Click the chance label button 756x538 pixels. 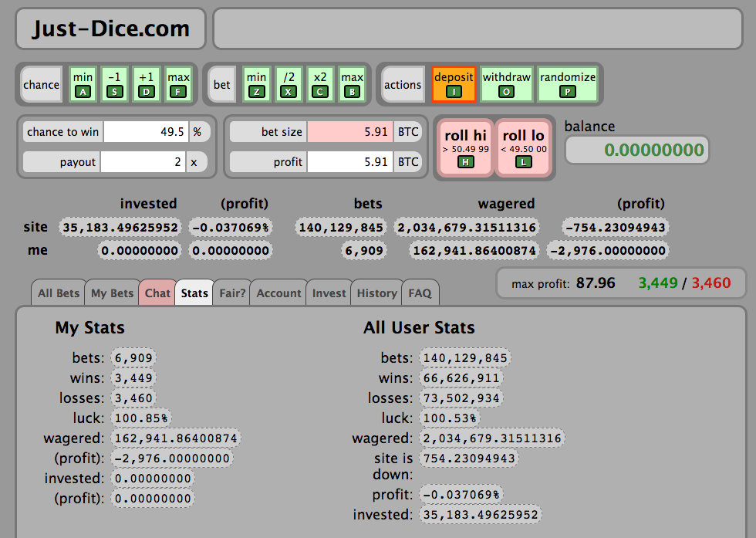[42, 84]
